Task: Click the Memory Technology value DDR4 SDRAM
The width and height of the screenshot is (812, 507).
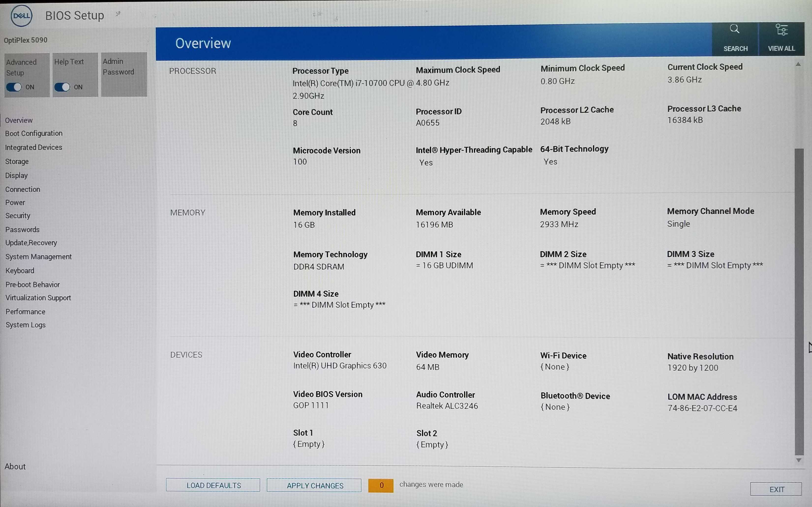Action: (x=319, y=267)
